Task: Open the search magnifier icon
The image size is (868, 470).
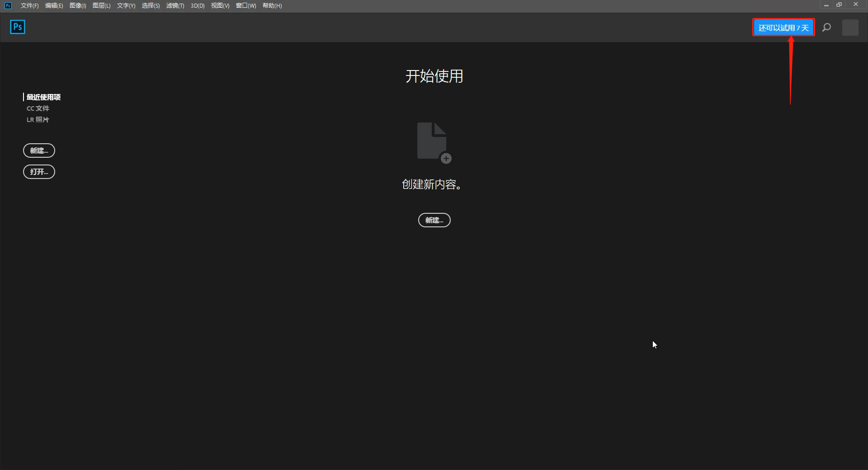Action: (x=826, y=28)
